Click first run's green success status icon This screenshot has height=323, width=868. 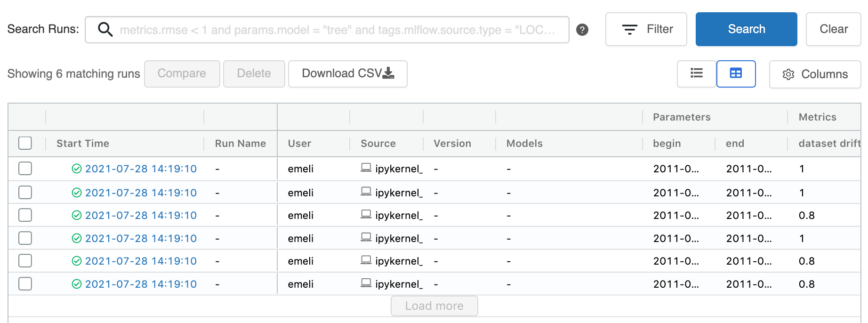click(77, 169)
